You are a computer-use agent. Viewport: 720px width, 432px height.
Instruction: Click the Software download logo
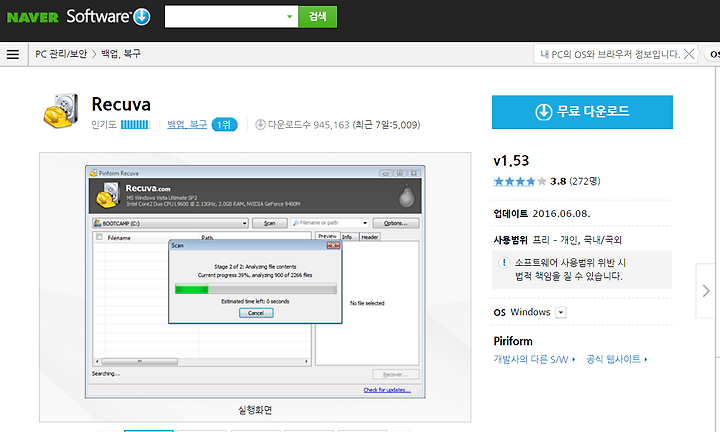[x=108, y=17]
